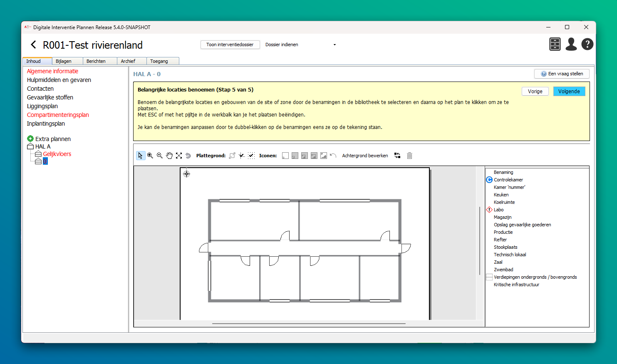Select Productie from the library list
Image resolution: width=617 pixels, height=364 pixels.
coord(503,232)
